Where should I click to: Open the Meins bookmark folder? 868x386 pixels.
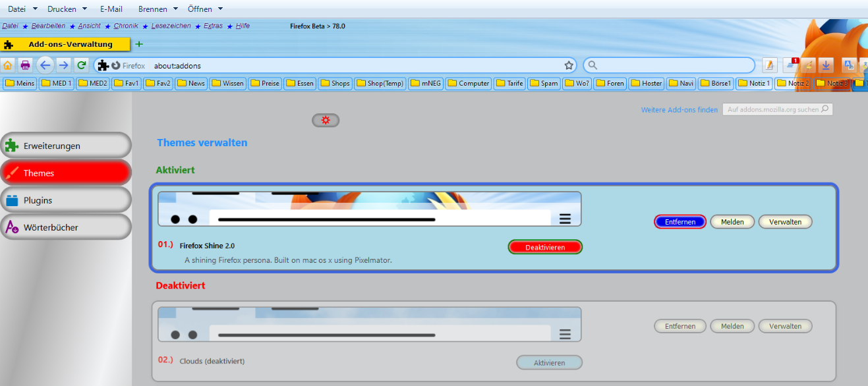click(20, 84)
